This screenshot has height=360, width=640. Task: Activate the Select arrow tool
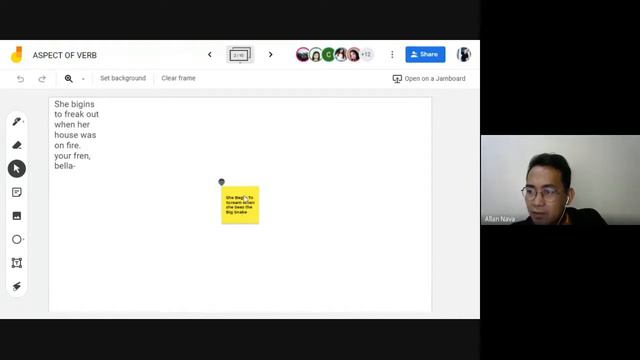pos(17,169)
